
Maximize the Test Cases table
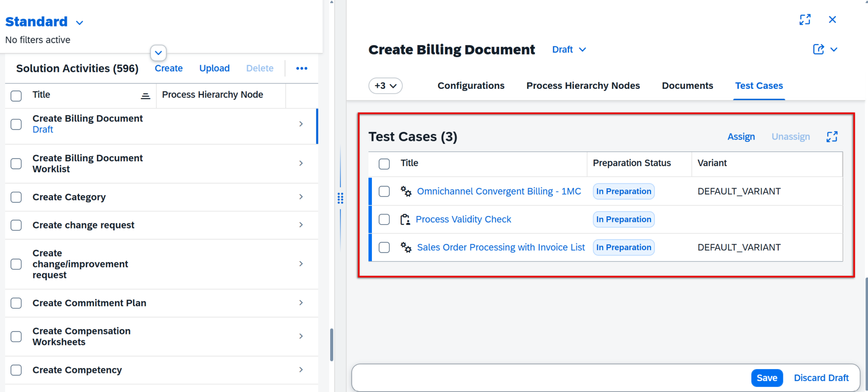pos(832,137)
